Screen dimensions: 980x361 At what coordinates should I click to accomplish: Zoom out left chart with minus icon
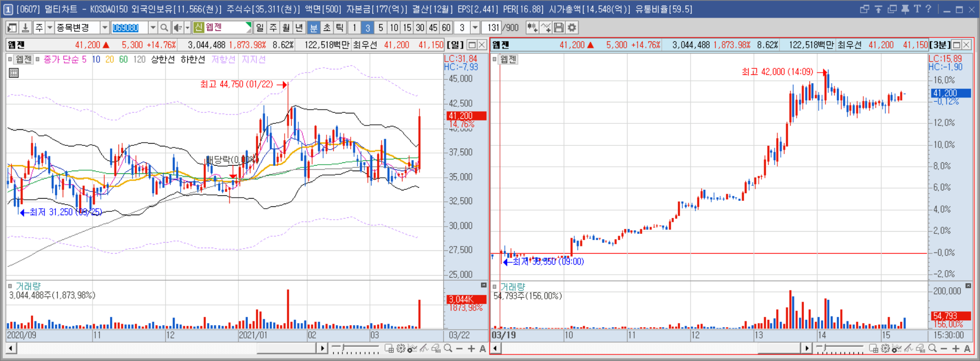[x=459, y=348]
